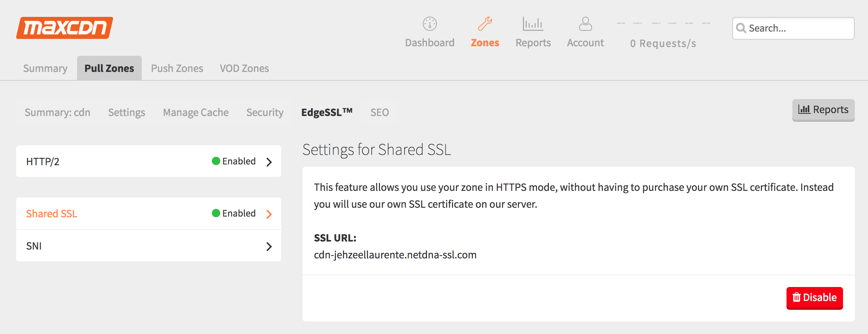Screen dimensions: 868x334
Task: Open the Shared SSL settings link
Action: (52, 214)
